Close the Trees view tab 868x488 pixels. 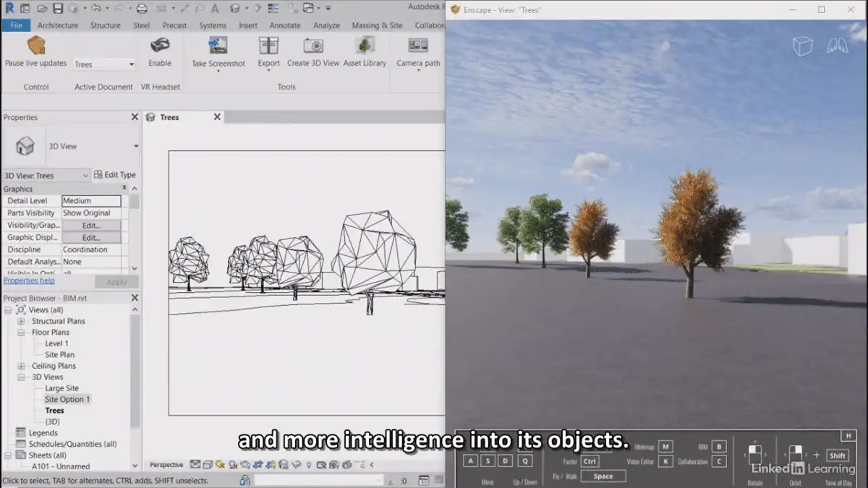tap(217, 117)
